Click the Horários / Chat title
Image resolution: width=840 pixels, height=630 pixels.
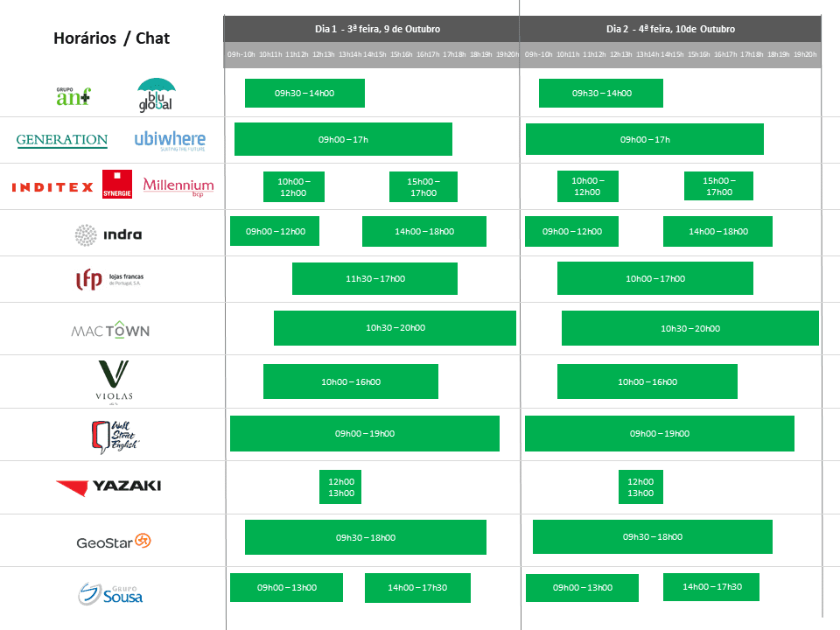click(x=111, y=38)
